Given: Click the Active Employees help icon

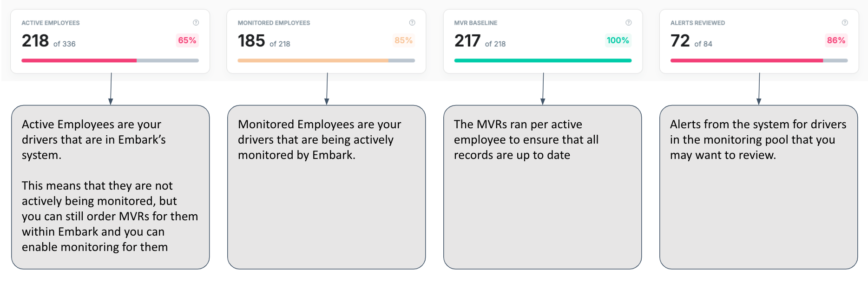Looking at the screenshot, I should [196, 22].
